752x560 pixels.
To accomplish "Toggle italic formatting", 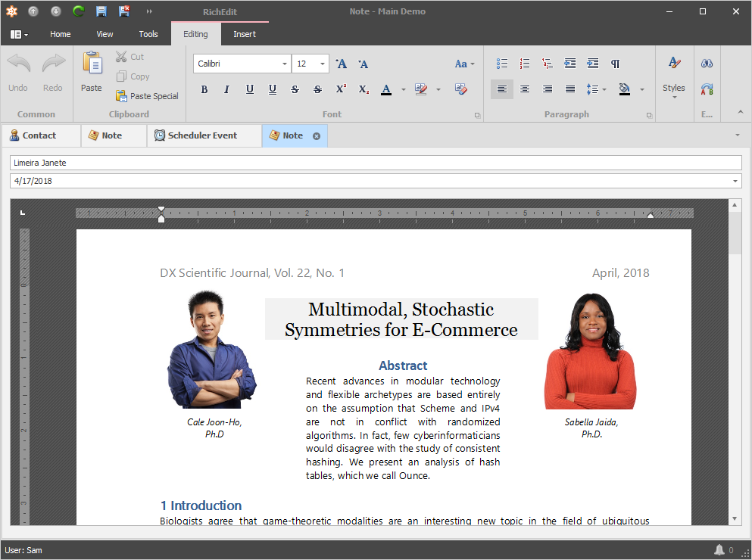I will 226,89.
